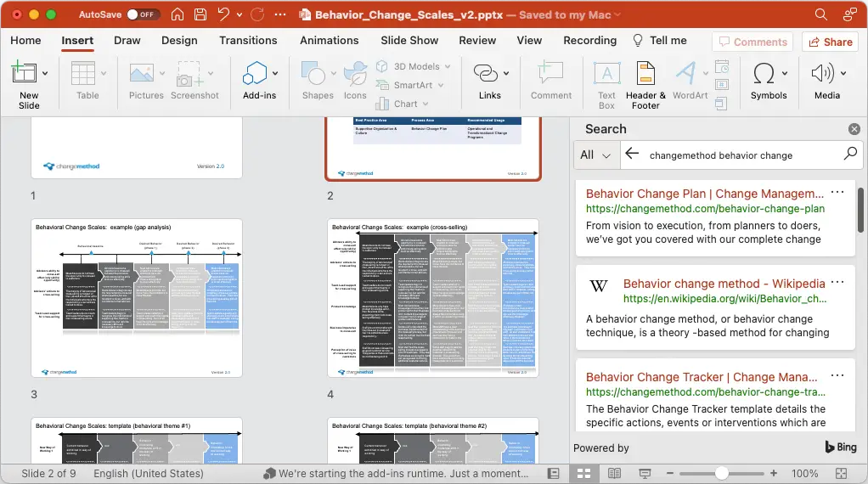Expand the Symbols dropdown arrow
Viewport: 868px width, 484px height.
(785, 73)
